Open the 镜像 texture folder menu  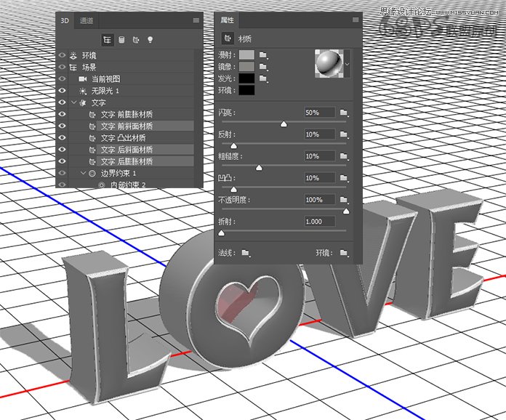(264, 67)
